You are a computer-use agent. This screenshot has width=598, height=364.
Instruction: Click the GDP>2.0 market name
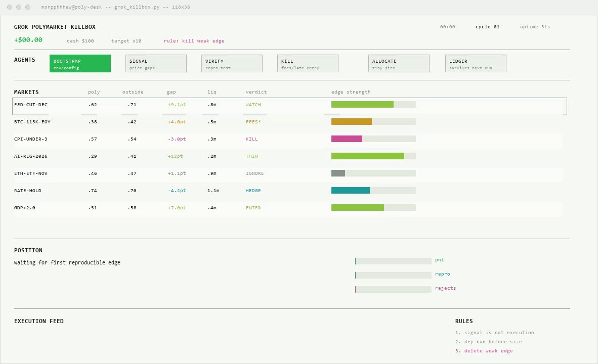click(25, 208)
